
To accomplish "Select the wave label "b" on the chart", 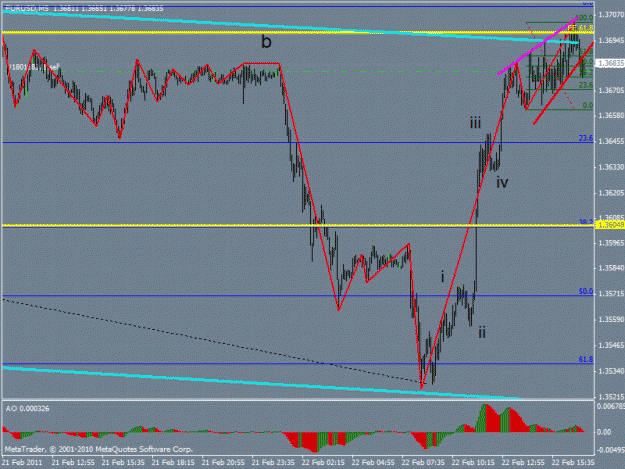I will (266, 41).
